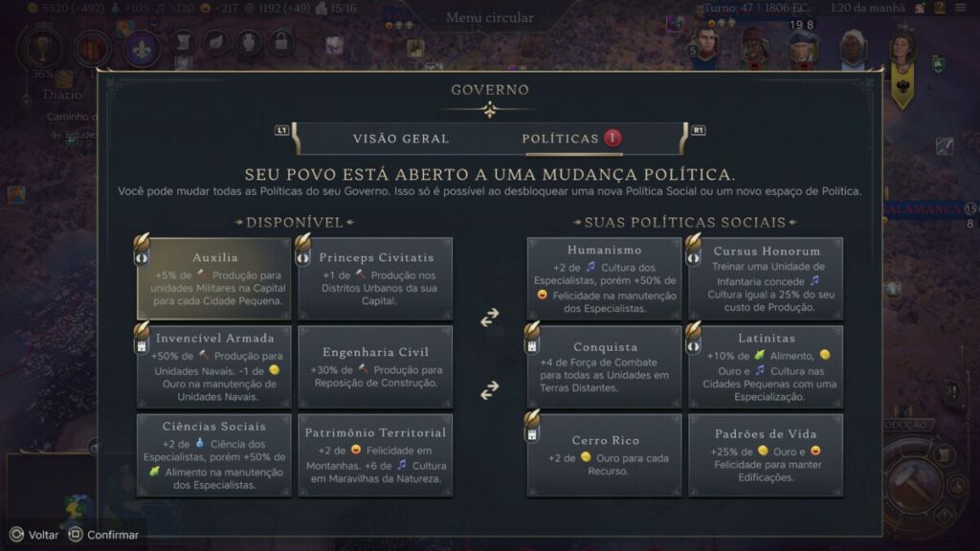Screen dimensions: 980x551
Task: Click the help question mark icon
Action: pos(940,8)
